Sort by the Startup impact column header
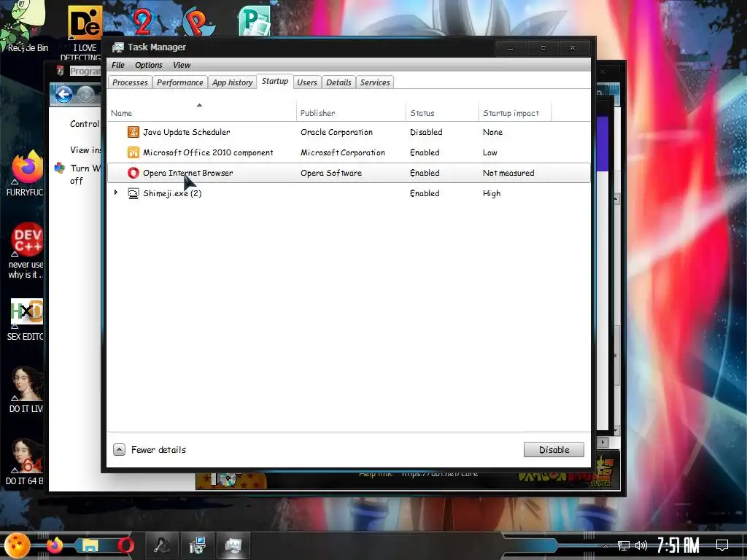 click(x=515, y=112)
